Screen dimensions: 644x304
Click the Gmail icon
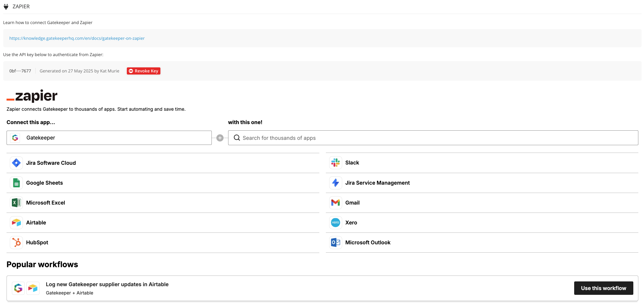click(x=336, y=203)
